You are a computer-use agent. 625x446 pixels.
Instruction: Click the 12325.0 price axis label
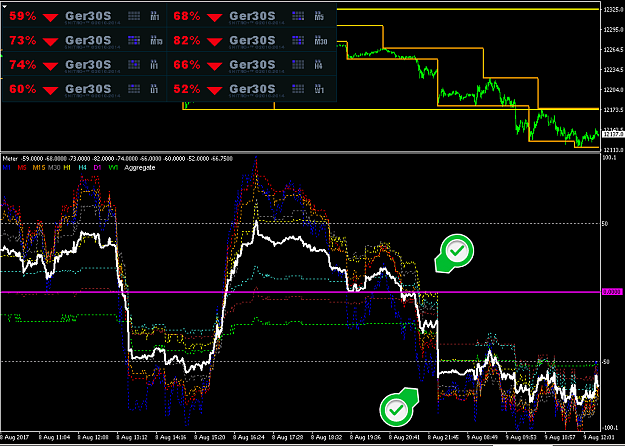click(x=613, y=9)
